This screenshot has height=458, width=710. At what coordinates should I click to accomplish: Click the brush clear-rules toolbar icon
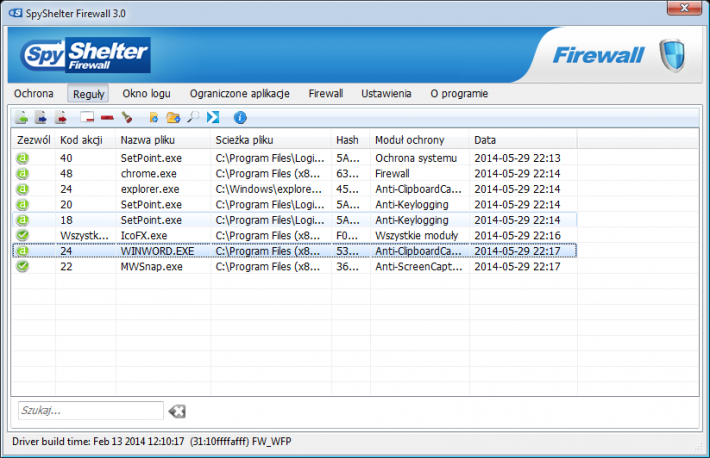pos(127,118)
